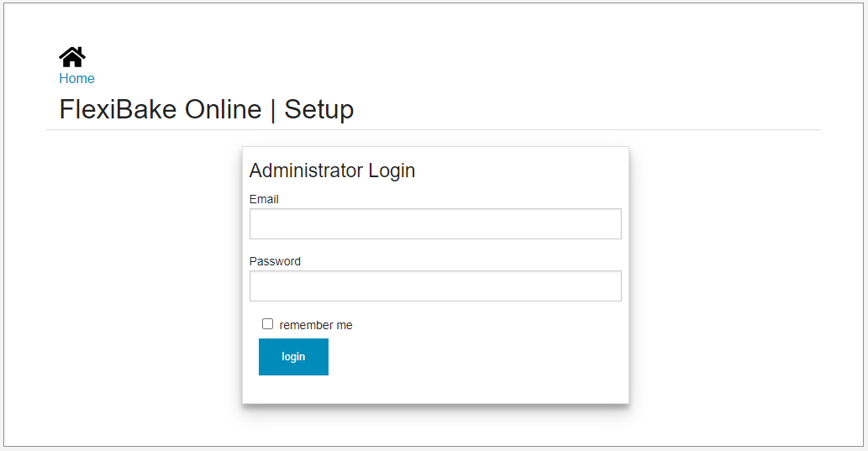Click the house icon above Home
The height and width of the screenshot is (451, 868).
tap(72, 57)
